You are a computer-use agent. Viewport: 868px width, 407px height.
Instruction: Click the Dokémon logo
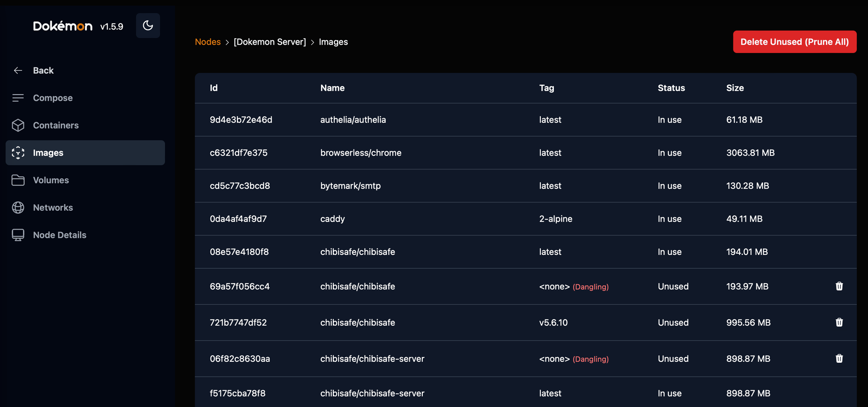click(63, 26)
